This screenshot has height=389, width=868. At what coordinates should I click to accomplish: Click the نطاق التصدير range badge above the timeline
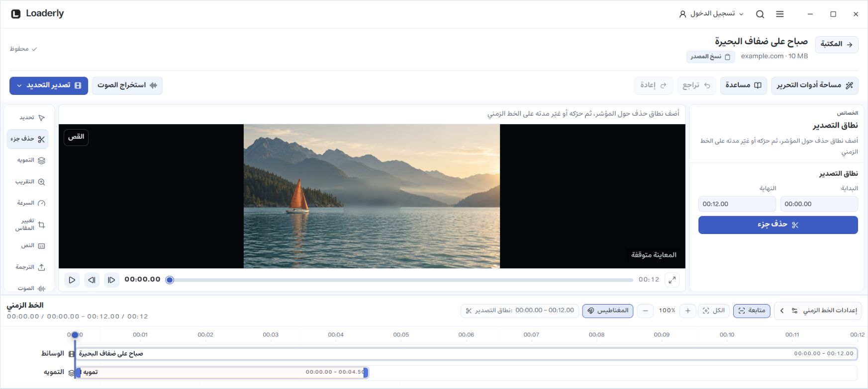pos(520,311)
